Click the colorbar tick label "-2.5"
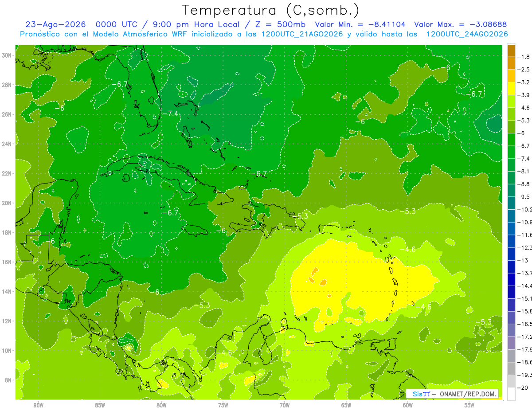 coord(524,70)
